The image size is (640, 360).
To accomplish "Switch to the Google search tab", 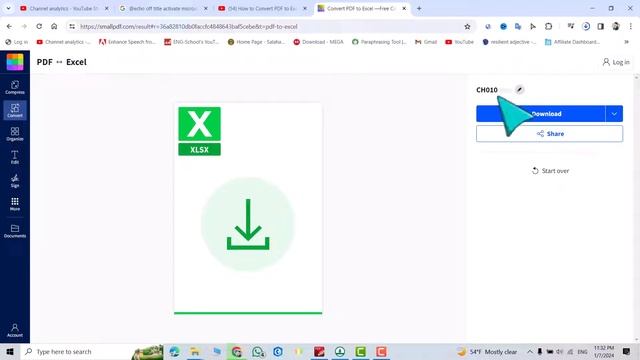I will tap(163, 8).
